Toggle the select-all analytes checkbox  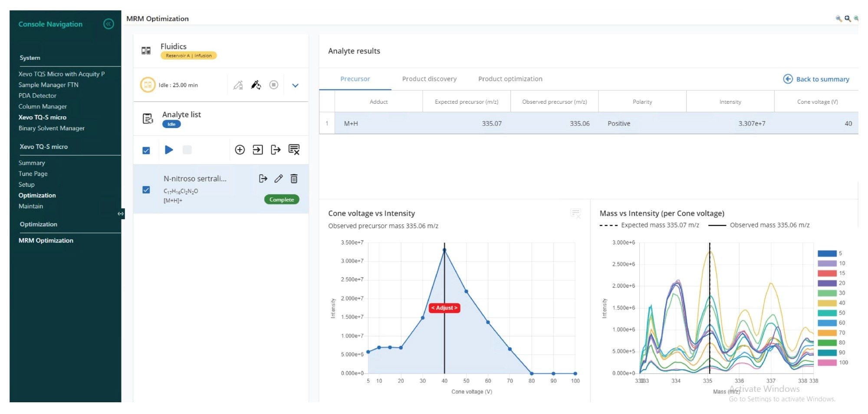146,151
